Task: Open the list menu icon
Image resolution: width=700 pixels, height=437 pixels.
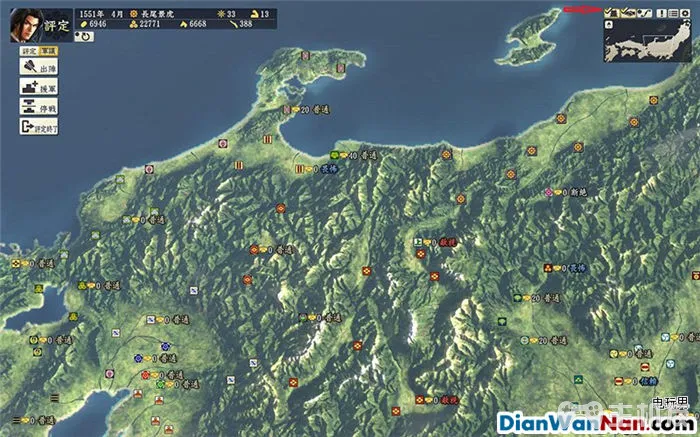Action: point(674,13)
